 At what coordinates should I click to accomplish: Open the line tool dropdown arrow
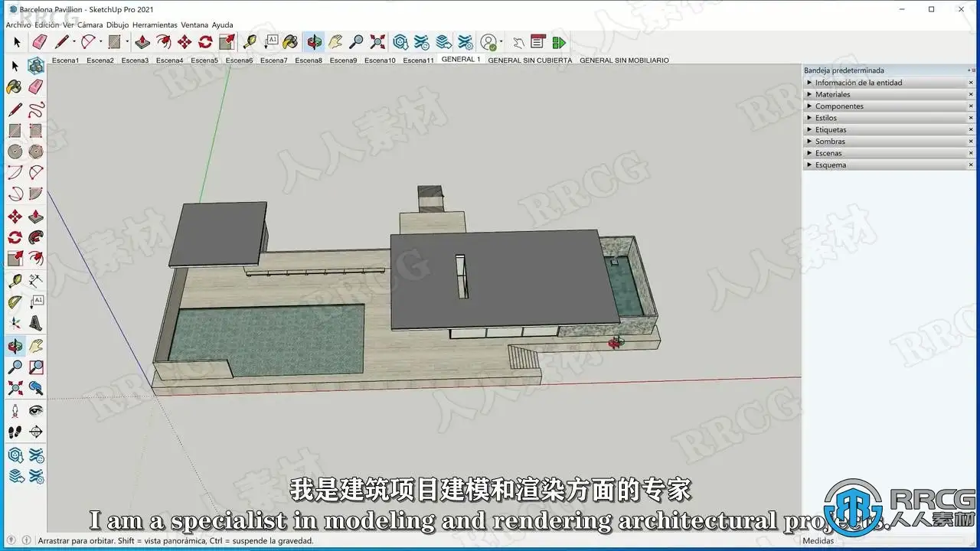click(74, 42)
